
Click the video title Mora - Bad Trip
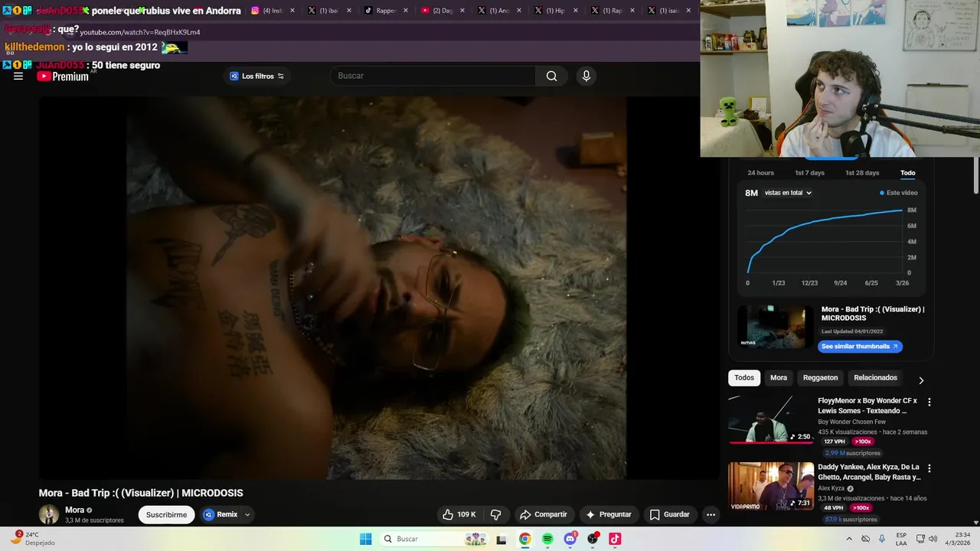coord(141,493)
